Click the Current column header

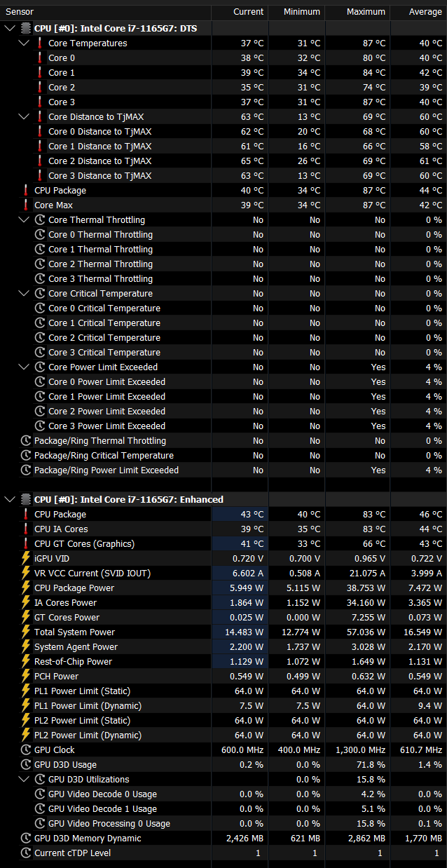(240, 11)
